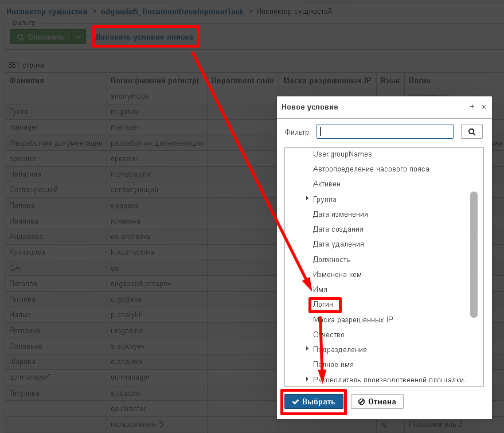Image resolution: width=504 pixels, height=433 pixels.
Task: Open Инспектор сущностей breadcrumb link
Action: [47, 11]
